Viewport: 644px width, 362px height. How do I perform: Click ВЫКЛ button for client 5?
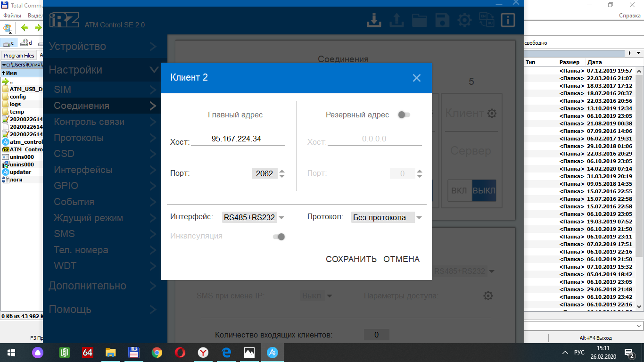coord(484,191)
